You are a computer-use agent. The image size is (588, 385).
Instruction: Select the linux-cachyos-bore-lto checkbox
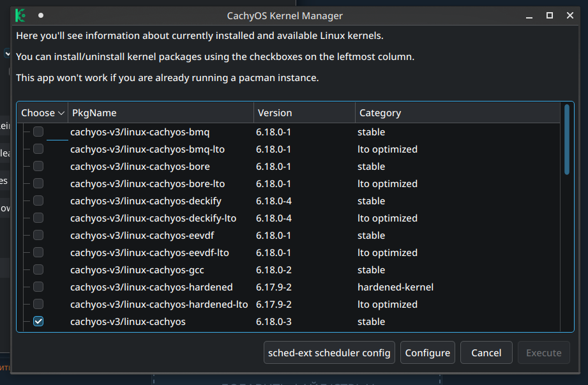click(38, 184)
